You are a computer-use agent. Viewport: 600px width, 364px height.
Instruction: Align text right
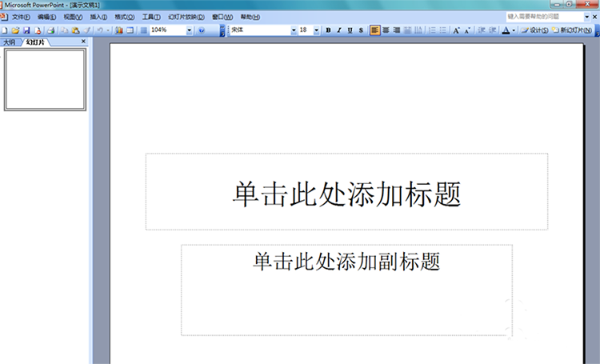click(x=397, y=30)
